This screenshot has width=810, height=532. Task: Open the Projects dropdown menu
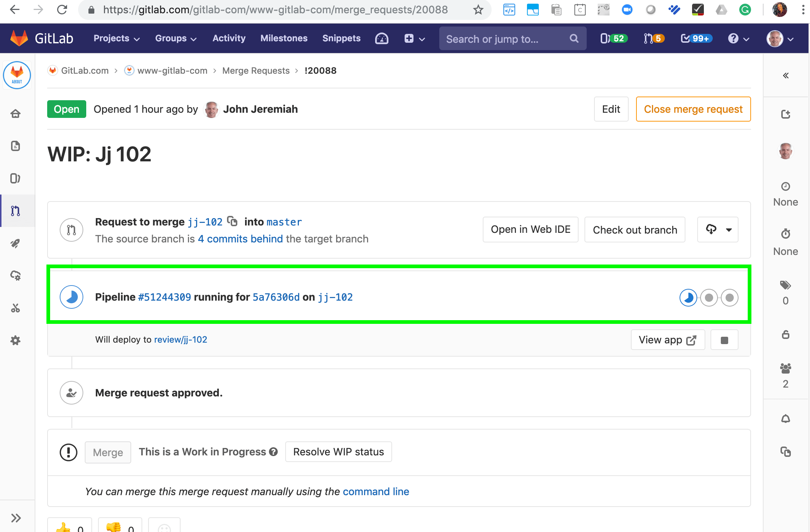(116, 38)
